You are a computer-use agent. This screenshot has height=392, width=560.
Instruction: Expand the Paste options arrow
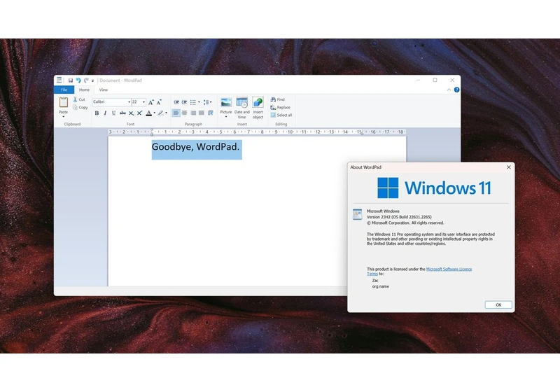coord(64,116)
